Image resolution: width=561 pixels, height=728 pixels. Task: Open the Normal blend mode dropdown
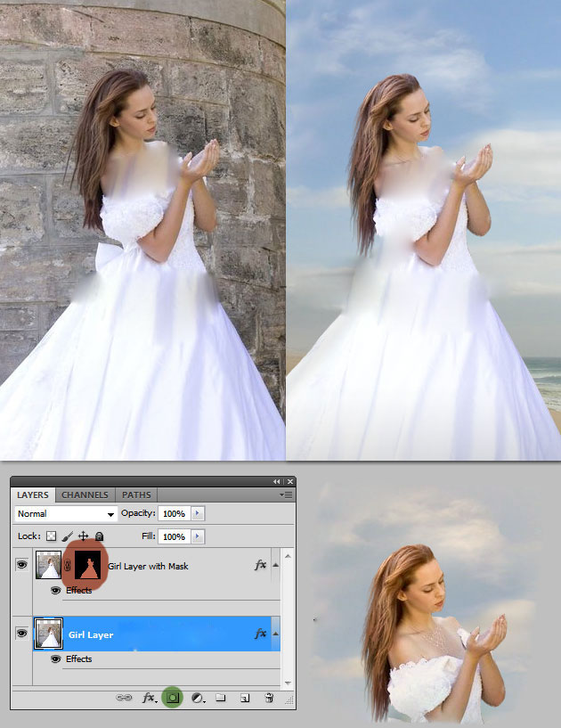point(66,514)
